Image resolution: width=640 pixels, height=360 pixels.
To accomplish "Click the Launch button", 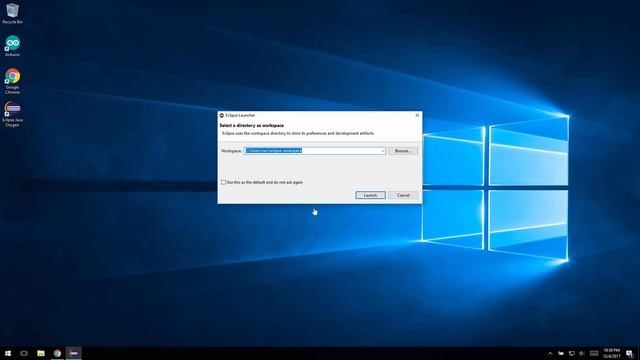I will coord(370,195).
